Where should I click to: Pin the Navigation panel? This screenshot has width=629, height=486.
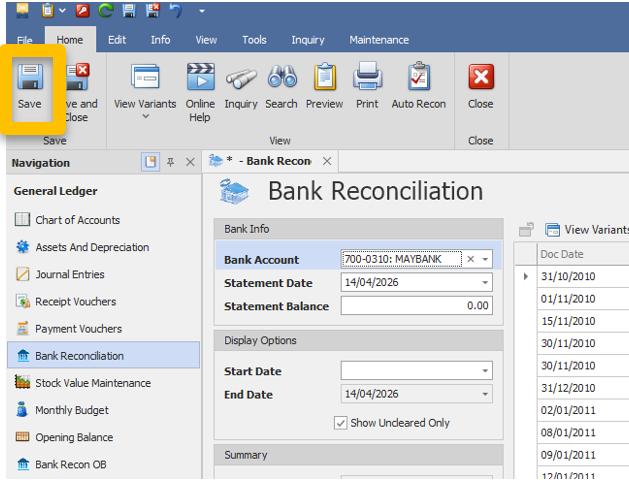pos(170,162)
